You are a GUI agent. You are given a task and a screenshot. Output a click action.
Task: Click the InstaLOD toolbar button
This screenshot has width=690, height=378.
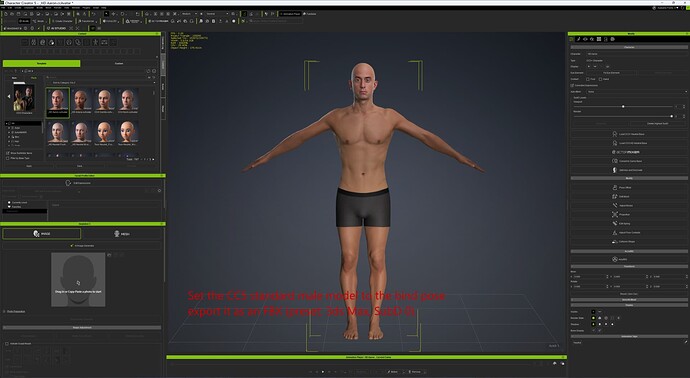(111, 21)
